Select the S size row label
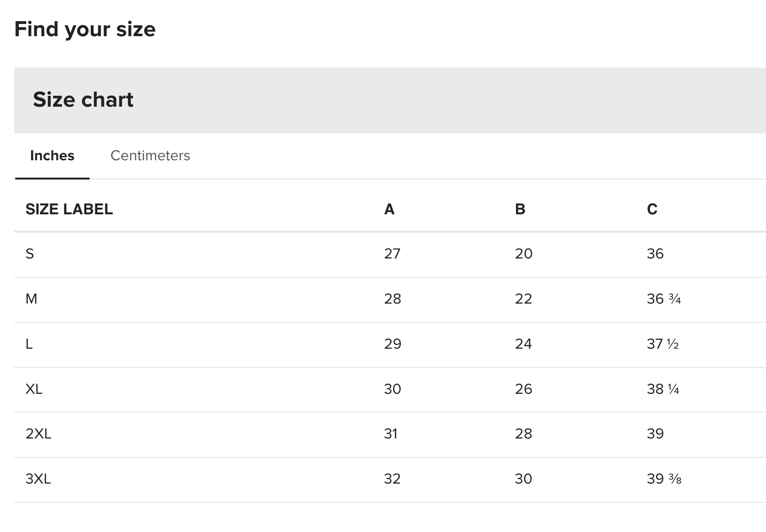This screenshot has width=766, height=532. [x=30, y=254]
